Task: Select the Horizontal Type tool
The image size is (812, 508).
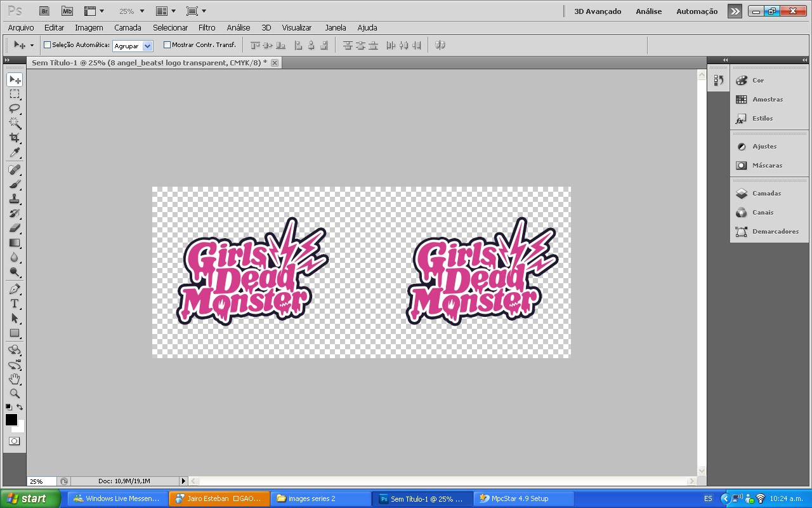Action: [15, 304]
